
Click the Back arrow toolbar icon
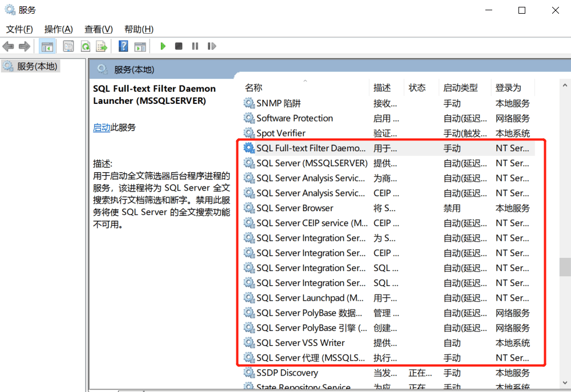[x=8, y=46]
